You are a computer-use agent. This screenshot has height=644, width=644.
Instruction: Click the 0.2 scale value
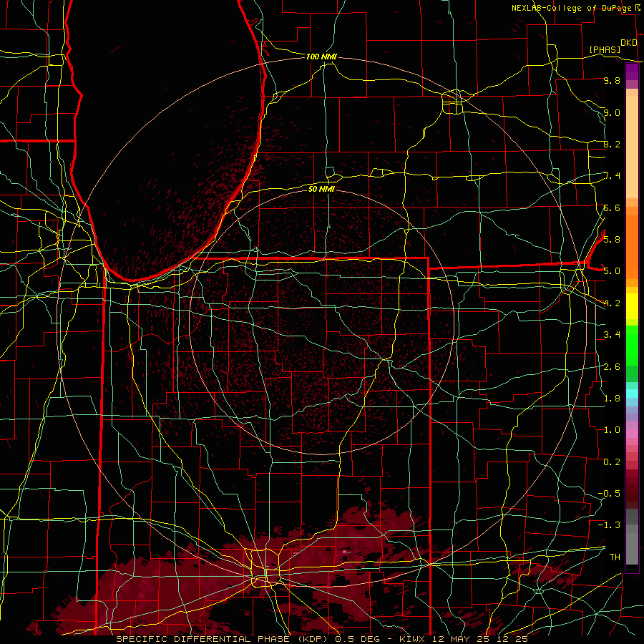click(612, 462)
